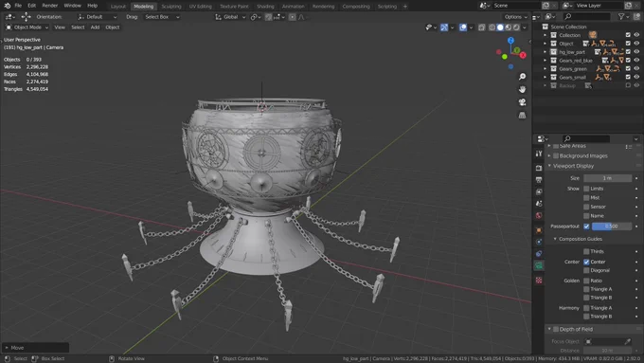Toggle the viewport gizmos icon
Viewport: 644px width, 363px height.
pyautogui.click(x=444, y=27)
